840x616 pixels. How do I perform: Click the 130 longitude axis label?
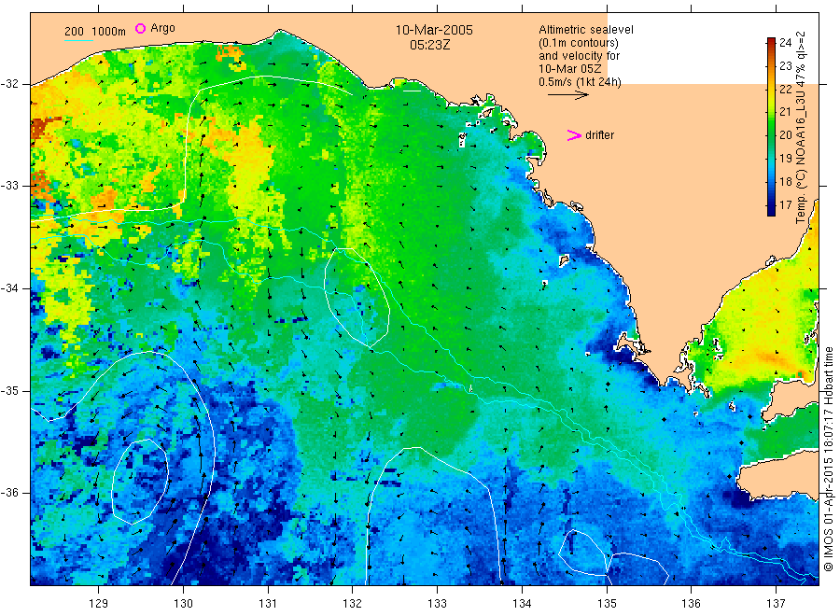pos(183,603)
